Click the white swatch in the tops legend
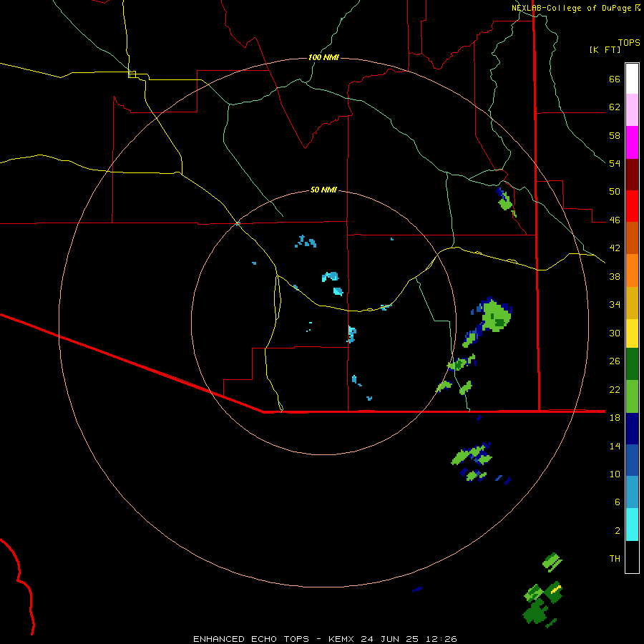 632,79
